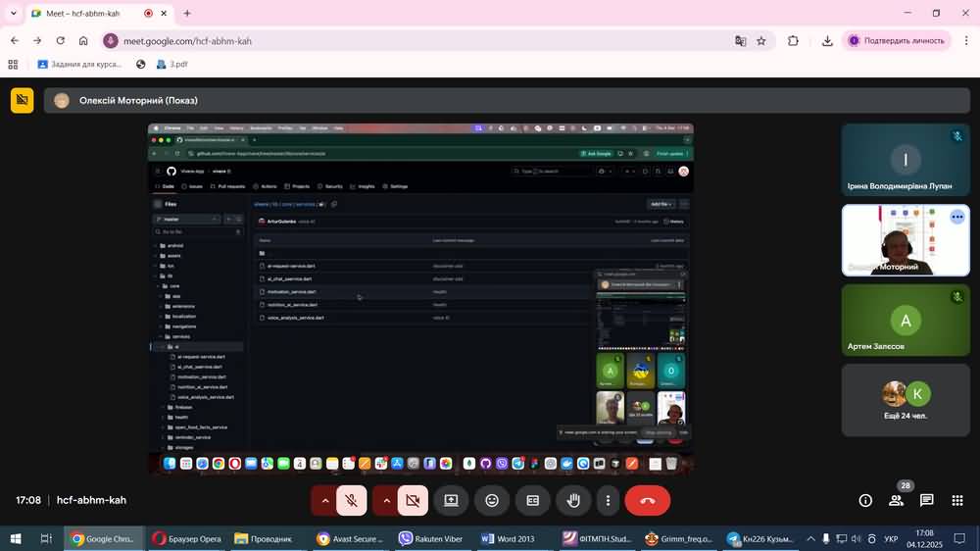980x551 pixels.
Task: Turn on the camera in Meet
Action: point(413,500)
